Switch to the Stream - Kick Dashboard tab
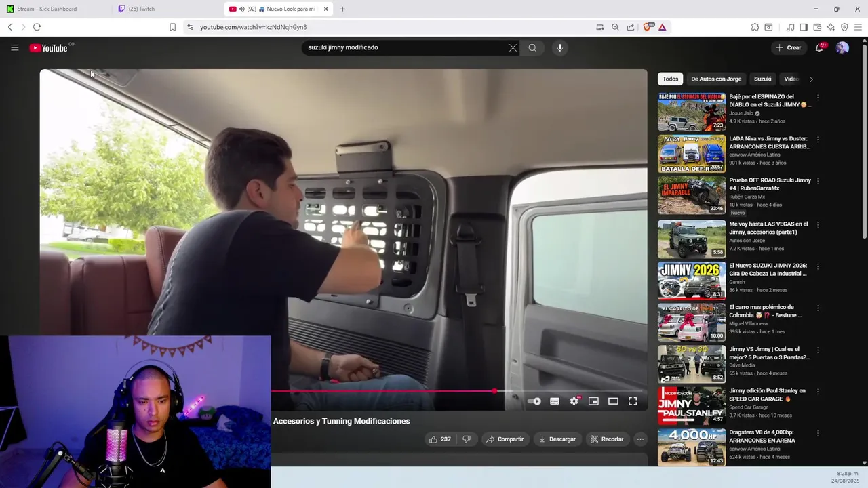 click(56, 9)
